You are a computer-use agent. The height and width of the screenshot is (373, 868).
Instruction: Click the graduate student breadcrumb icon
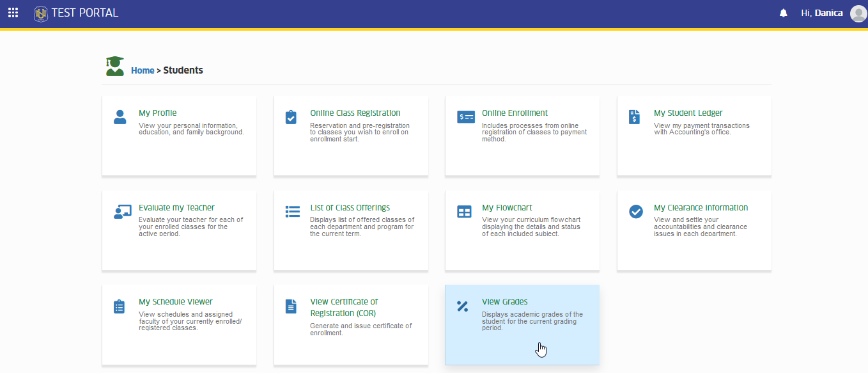coord(115,66)
